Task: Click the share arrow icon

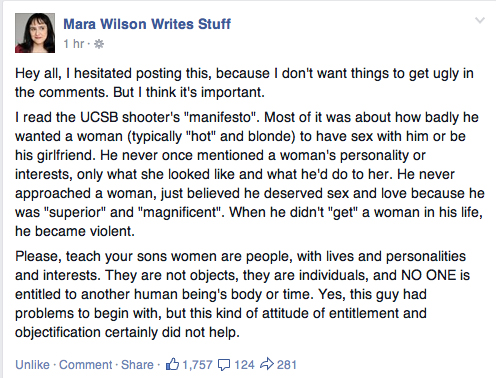Action: 267,364
